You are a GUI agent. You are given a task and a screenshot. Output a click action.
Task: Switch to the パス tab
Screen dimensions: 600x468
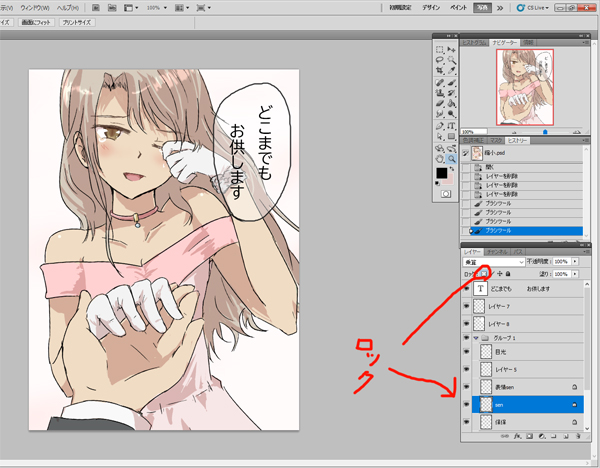(518, 252)
